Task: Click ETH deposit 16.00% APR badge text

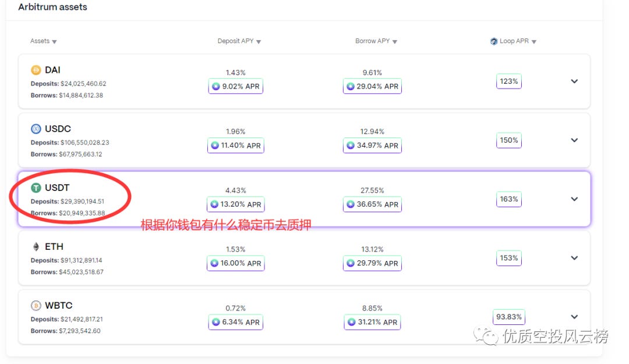Action: [x=241, y=263]
